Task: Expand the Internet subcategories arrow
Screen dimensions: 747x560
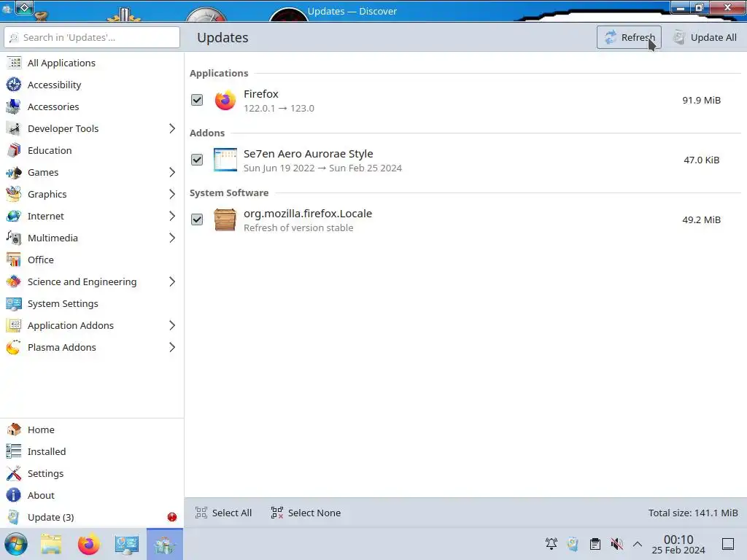Action: point(172,216)
